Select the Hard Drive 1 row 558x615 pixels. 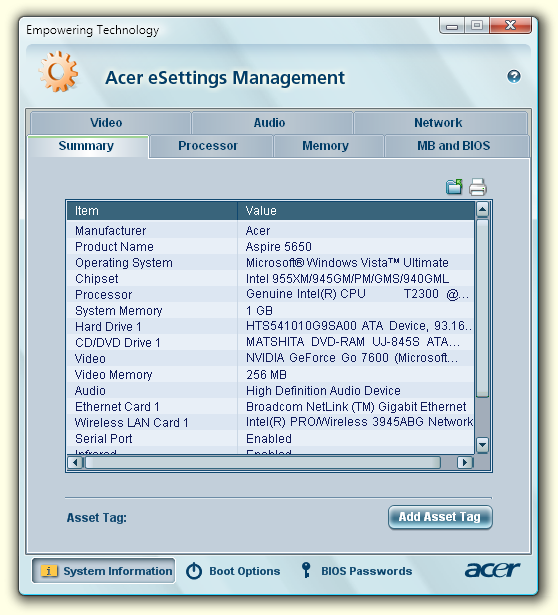271,327
